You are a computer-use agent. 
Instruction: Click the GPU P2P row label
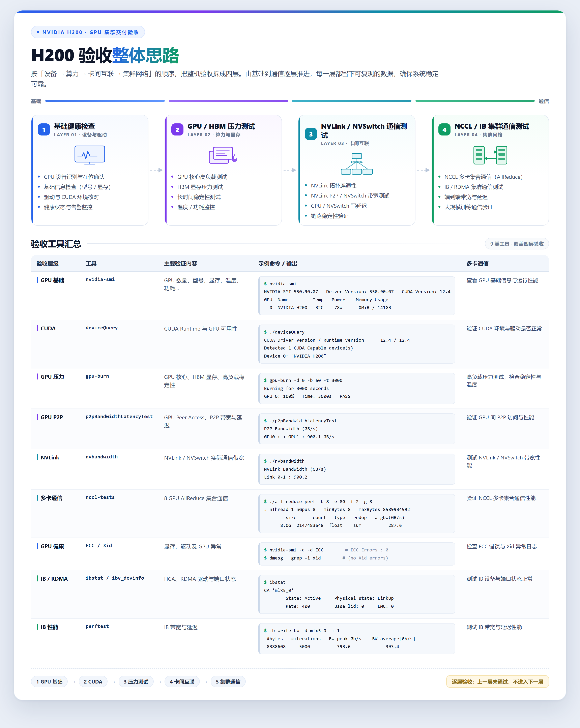point(52,417)
